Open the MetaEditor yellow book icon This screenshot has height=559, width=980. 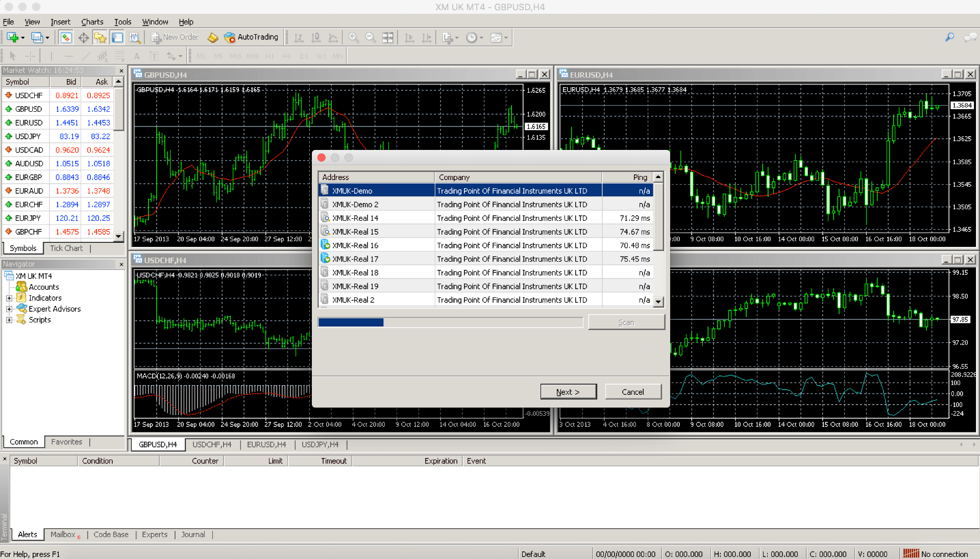[213, 37]
